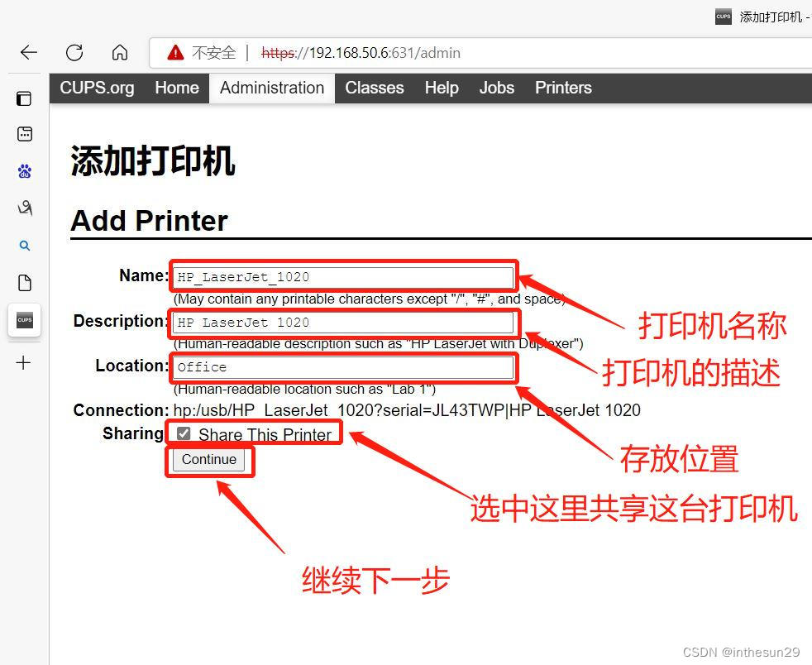The image size is (812, 665).
Task: Open the sidebar tab below Baidu paw
Action: 24,208
